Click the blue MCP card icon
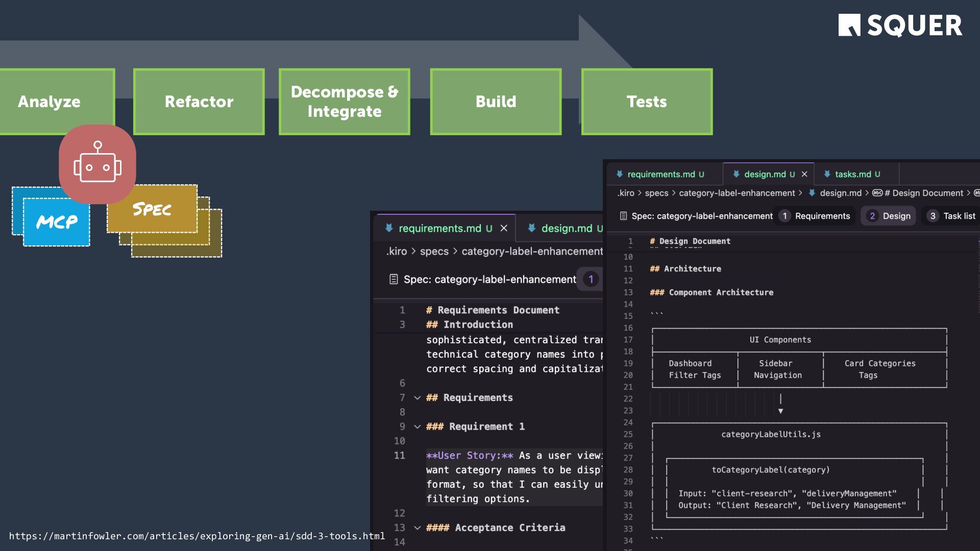This screenshot has height=551, width=980. (56, 222)
